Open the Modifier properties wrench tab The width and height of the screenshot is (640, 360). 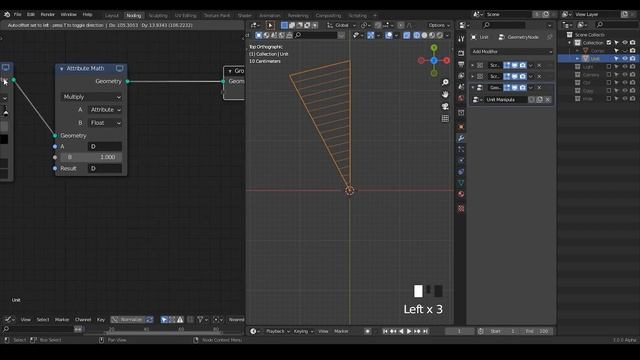click(x=461, y=138)
